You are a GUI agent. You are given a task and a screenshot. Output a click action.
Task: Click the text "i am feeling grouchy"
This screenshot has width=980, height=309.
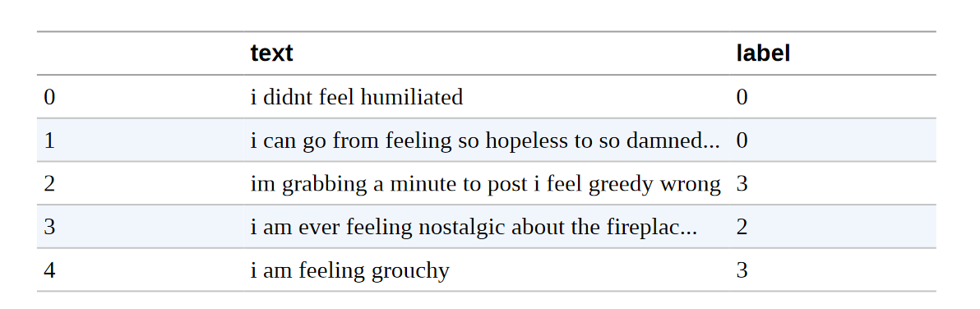pos(350,271)
